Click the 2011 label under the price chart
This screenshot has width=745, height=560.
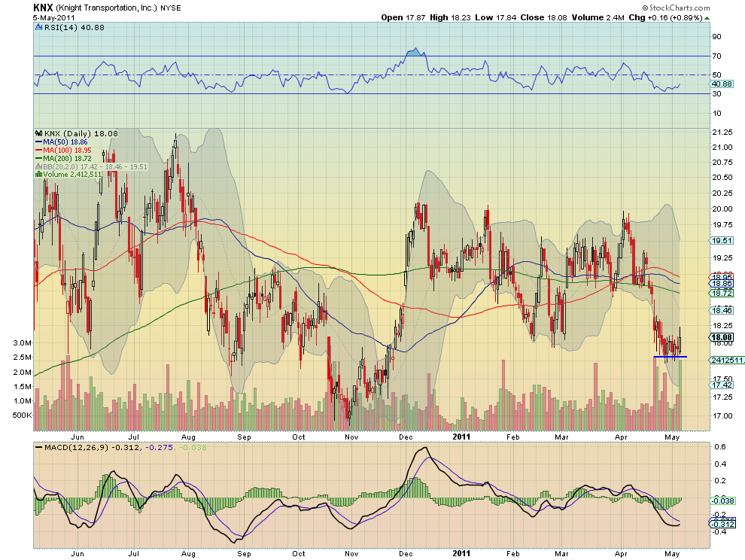coord(461,437)
